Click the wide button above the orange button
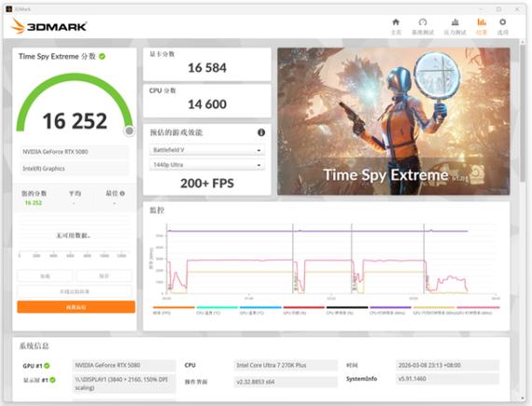Viewport: 532px width, 406px height. coord(75,291)
